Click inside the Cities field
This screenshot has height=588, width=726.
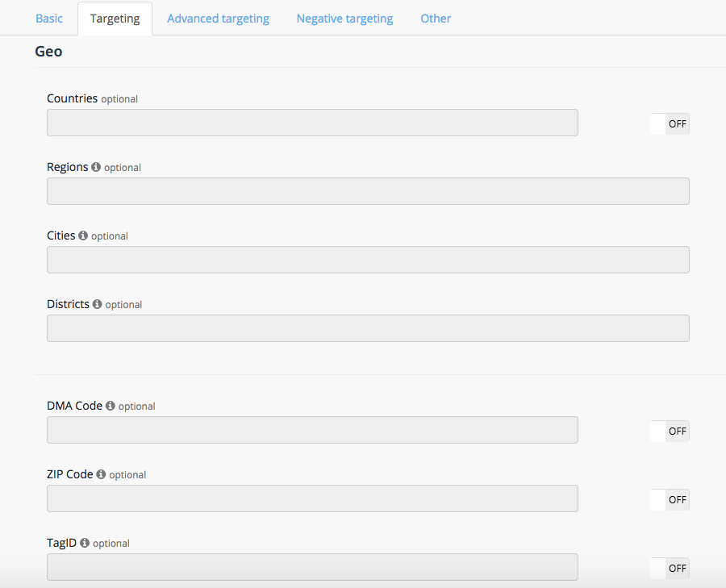(x=368, y=260)
